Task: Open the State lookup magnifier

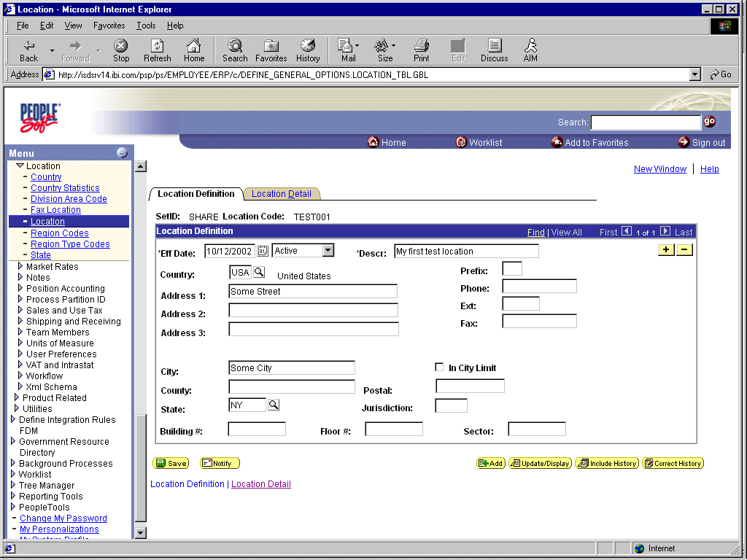Action: 274,405
